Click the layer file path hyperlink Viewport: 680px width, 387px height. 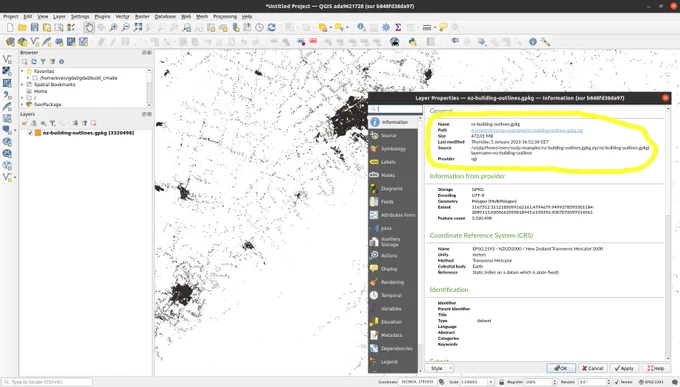(x=527, y=130)
